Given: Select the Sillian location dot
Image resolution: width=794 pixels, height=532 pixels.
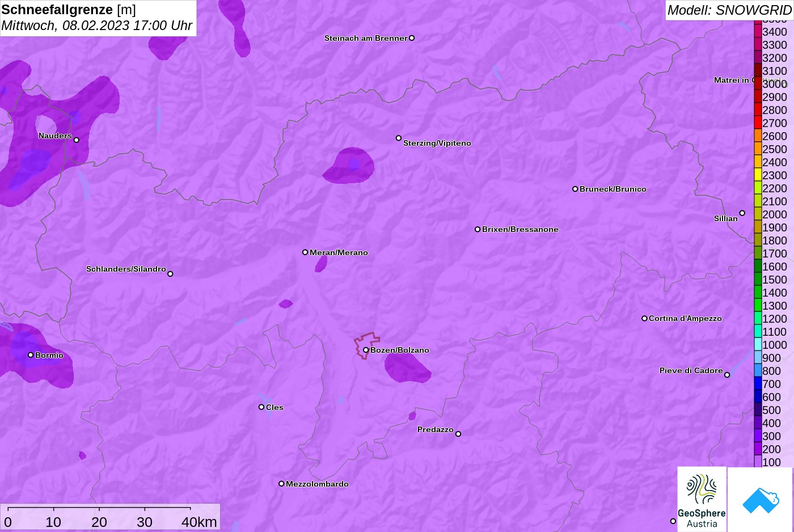Looking at the screenshot, I should (x=742, y=213).
